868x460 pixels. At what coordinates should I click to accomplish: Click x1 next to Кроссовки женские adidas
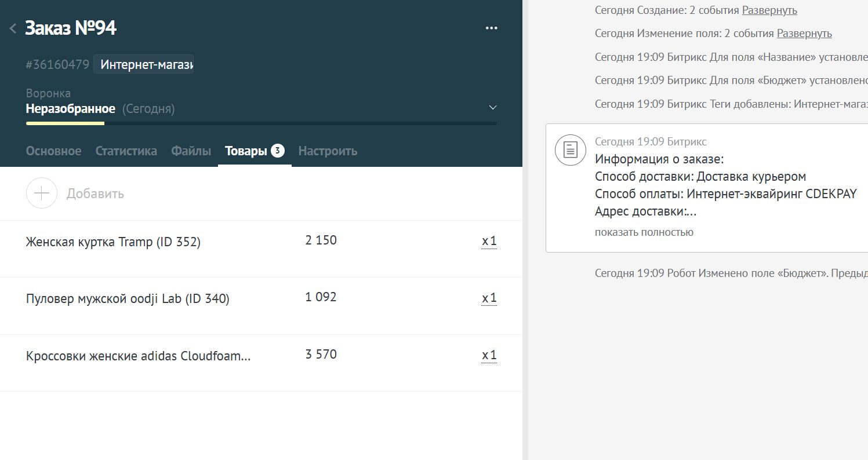click(488, 355)
